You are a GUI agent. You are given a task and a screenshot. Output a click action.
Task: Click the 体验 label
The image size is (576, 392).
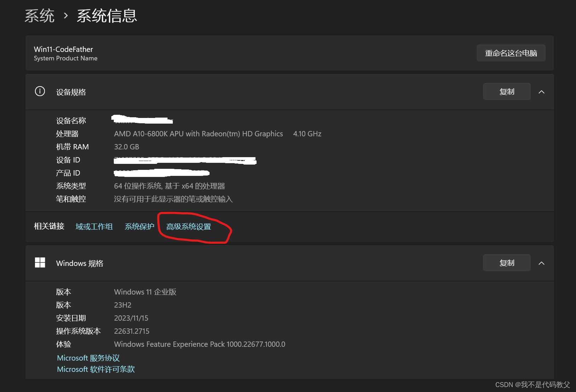64,344
